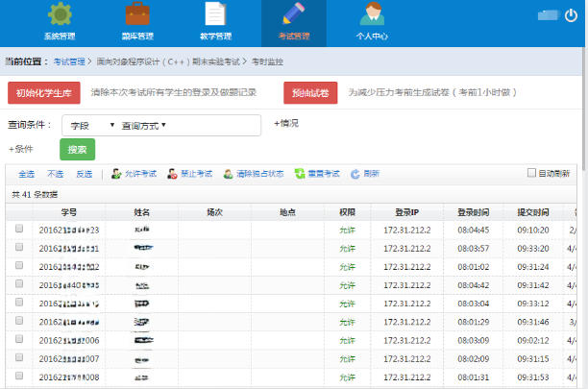Open 教学管理 document icon

pyautogui.click(x=215, y=16)
